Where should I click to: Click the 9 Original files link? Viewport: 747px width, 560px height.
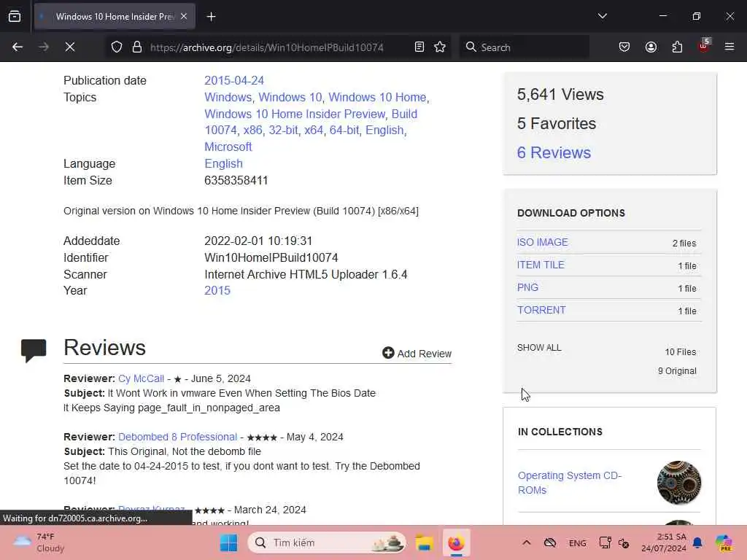677,371
